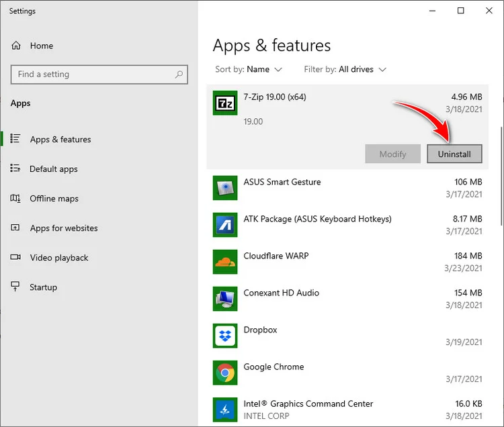The width and height of the screenshot is (504, 427).
Task: Click the 3/23/2021 install date
Action: pos(463,268)
